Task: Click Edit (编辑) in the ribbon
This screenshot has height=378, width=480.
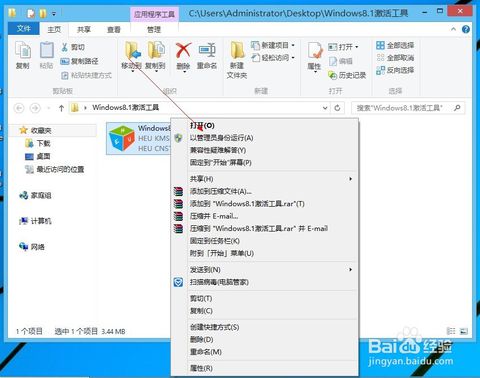Action: tap(340, 61)
